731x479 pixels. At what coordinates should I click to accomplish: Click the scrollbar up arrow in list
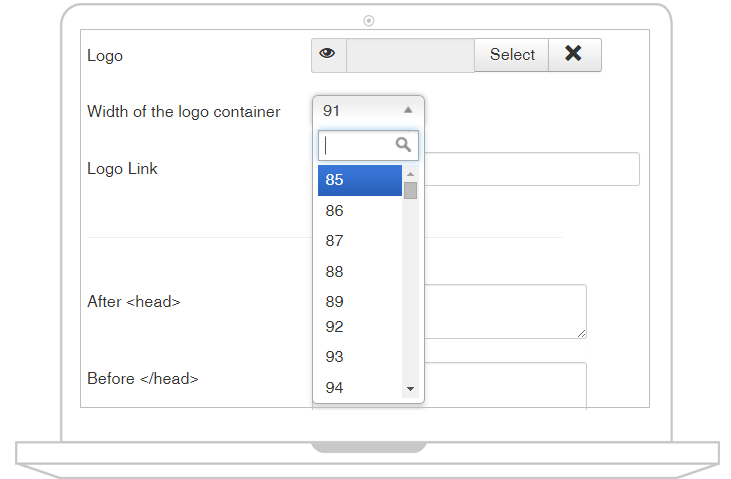pos(410,174)
